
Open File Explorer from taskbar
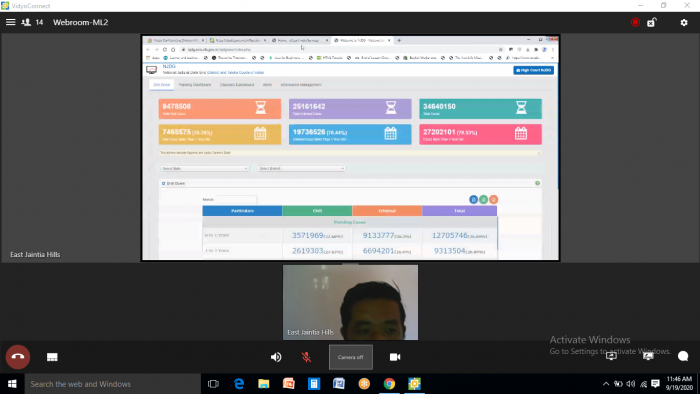pos(264,384)
